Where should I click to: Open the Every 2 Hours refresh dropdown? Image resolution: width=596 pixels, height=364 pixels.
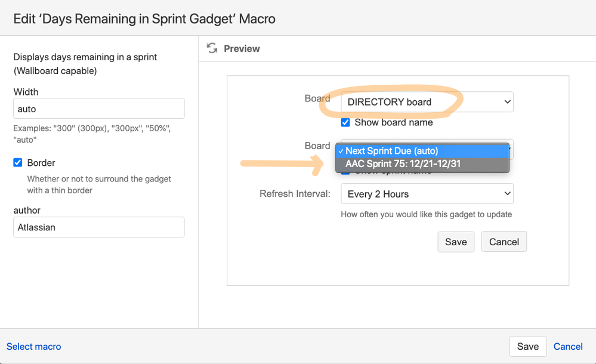(427, 193)
